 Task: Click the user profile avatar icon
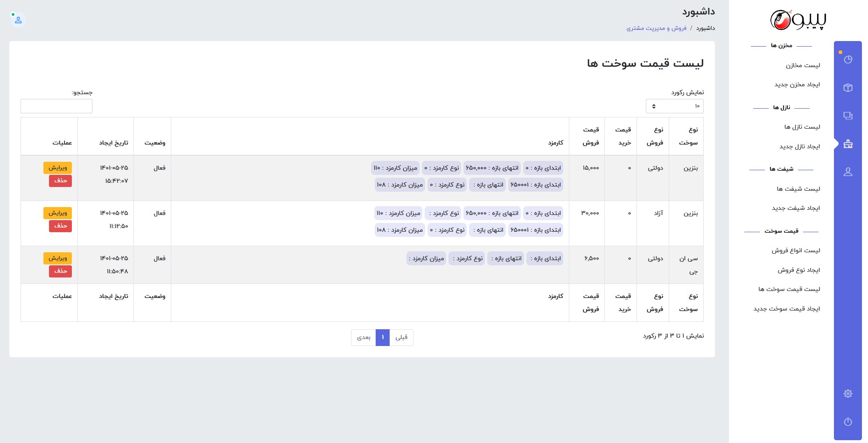pyautogui.click(x=18, y=20)
